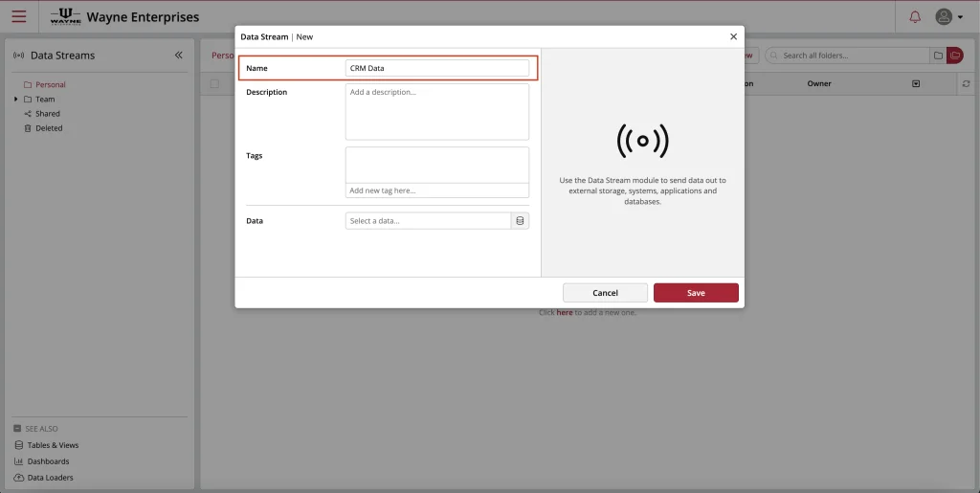The height and width of the screenshot is (493, 980).
Task: Click the single folder search icon
Action: pos(938,56)
